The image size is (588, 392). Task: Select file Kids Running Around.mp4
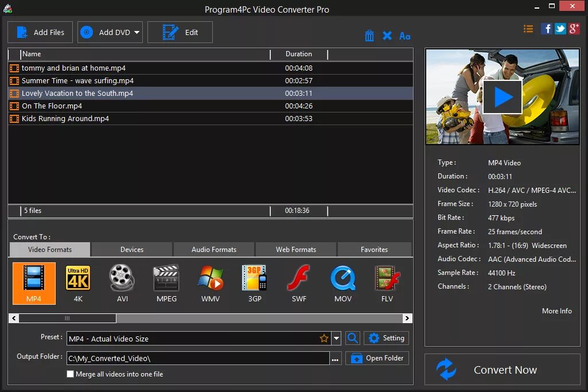click(x=211, y=119)
